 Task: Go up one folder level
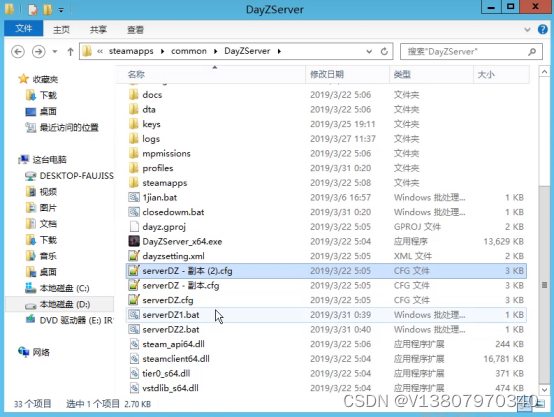(70, 52)
